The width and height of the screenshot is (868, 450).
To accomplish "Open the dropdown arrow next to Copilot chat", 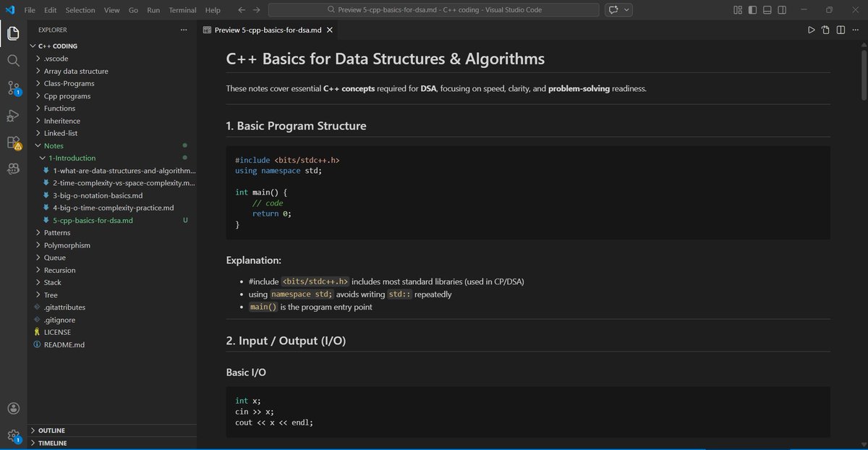I will [x=627, y=10].
